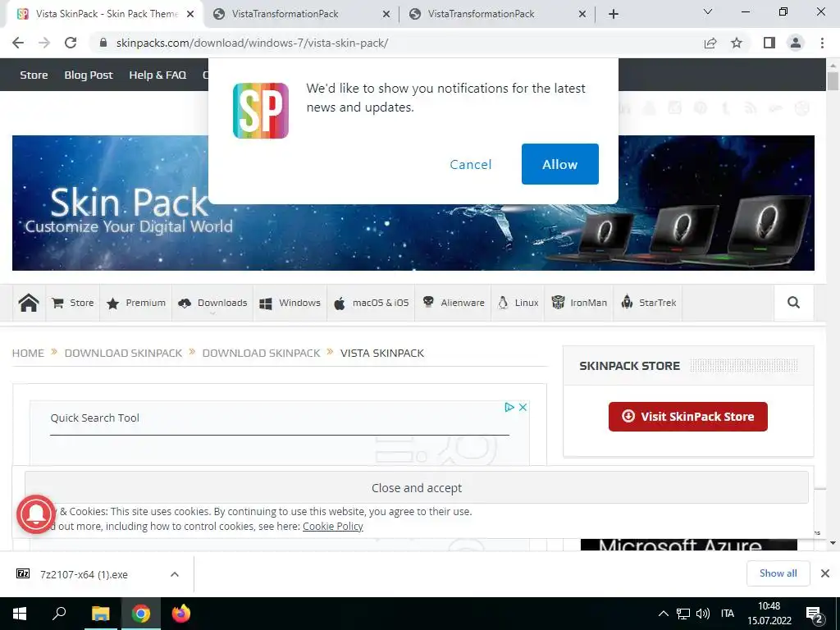This screenshot has width=840, height=630.
Task: Go back to the previous page
Action: tap(18, 43)
